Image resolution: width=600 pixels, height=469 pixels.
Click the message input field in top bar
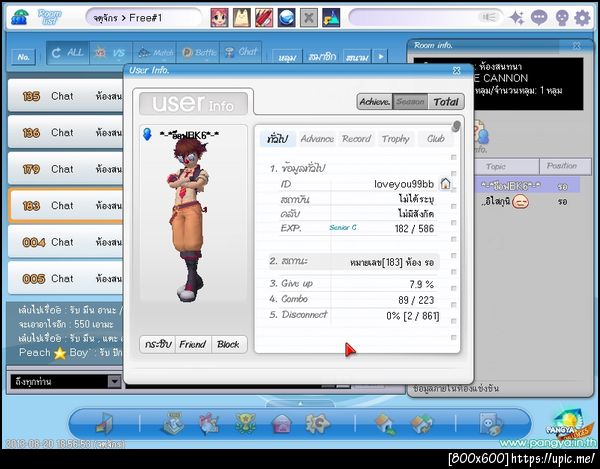tap(426, 18)
